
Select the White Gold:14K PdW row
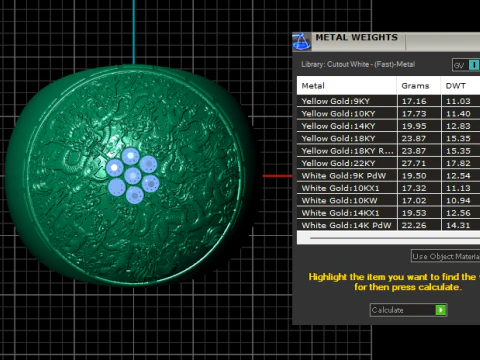click(x=388, y=225)
